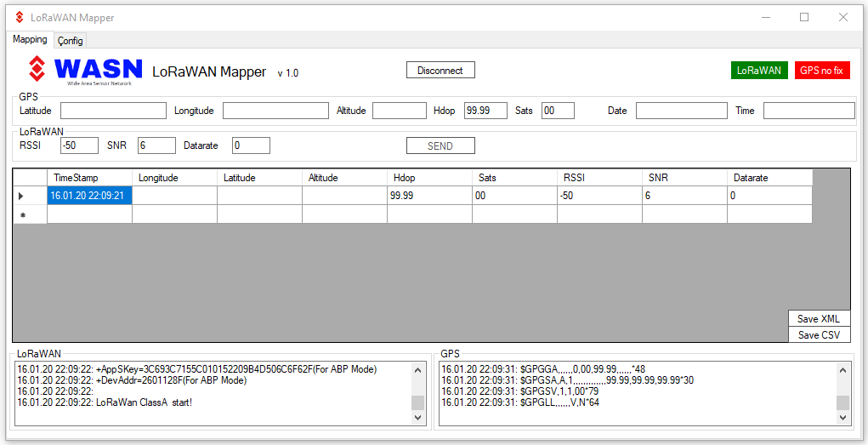Maximize the LoRaWAN Mapper window
The width and height of the screenshot is (868, 445).
tap(804, 17)
